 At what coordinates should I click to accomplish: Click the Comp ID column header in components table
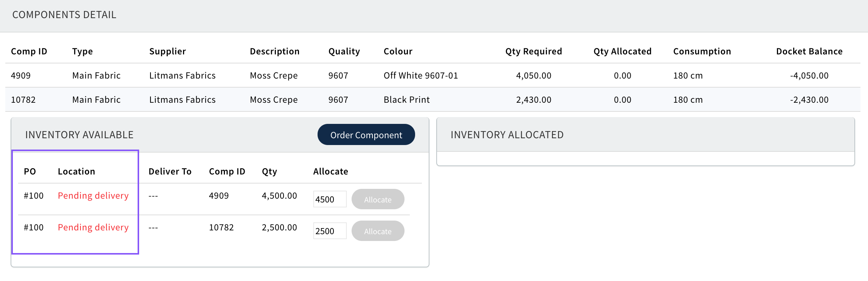(x=29, y=51)
